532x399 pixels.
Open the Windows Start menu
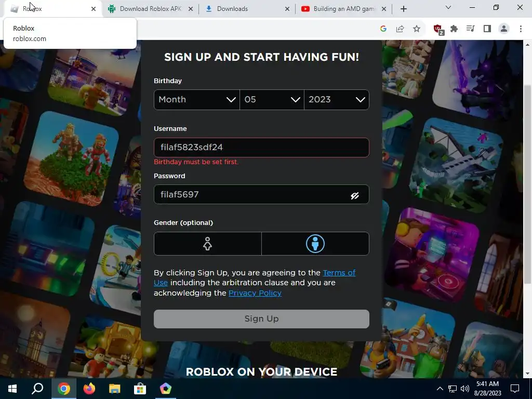tap(12, 389)
